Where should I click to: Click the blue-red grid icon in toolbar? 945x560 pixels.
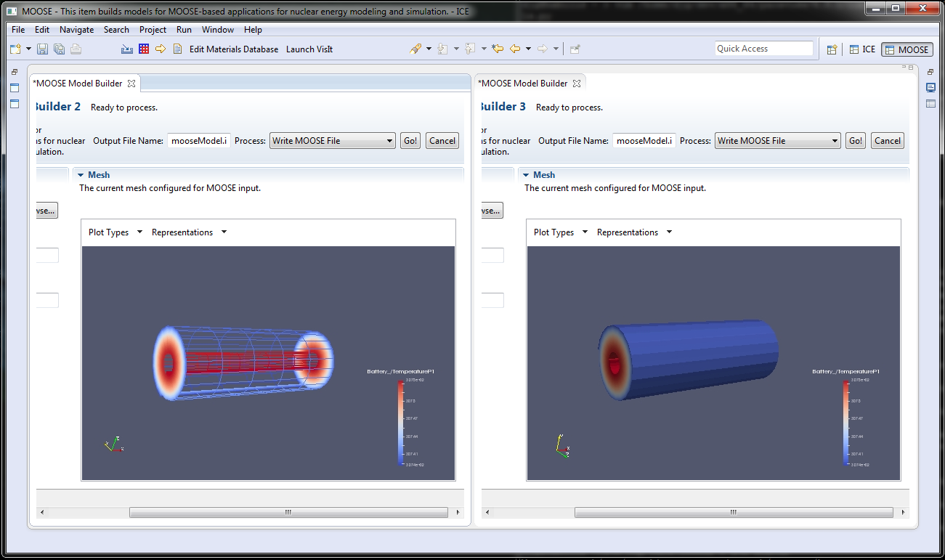tap(144, 49)
